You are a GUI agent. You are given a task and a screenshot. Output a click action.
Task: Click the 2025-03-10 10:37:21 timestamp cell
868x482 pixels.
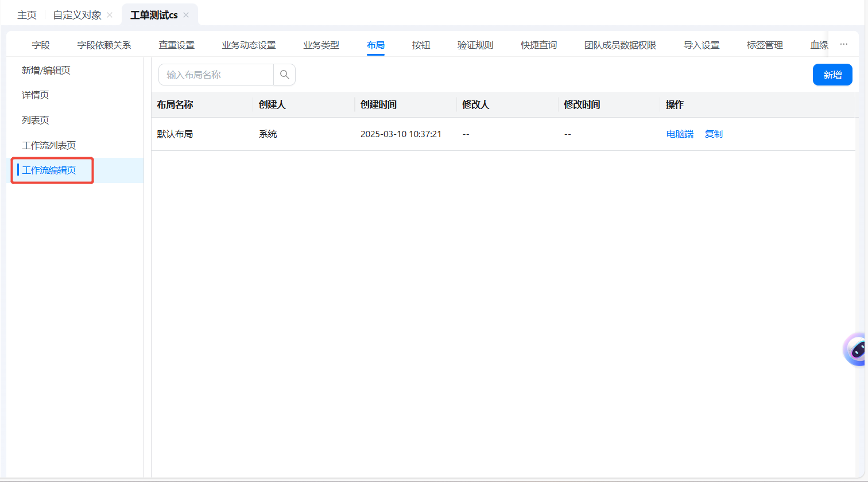[401, 134]
